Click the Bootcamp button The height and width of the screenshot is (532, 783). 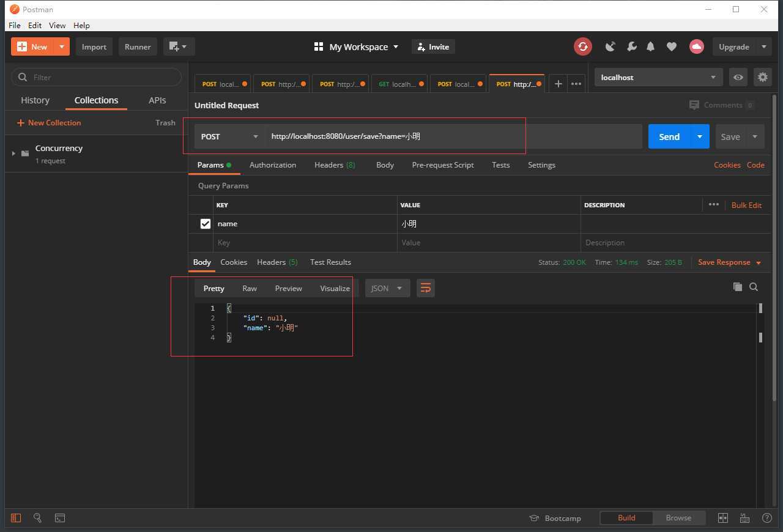[555, 518]
